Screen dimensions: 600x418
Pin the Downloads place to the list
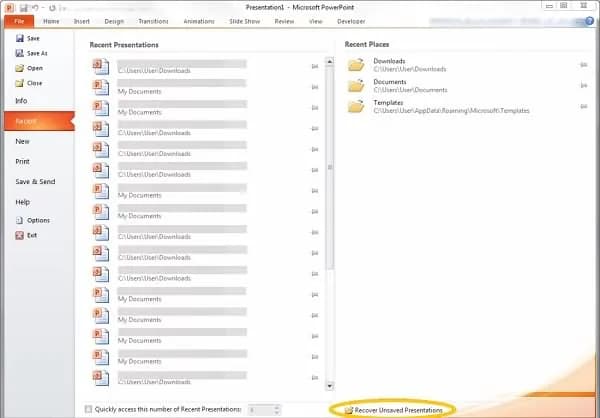pos(584,65)
